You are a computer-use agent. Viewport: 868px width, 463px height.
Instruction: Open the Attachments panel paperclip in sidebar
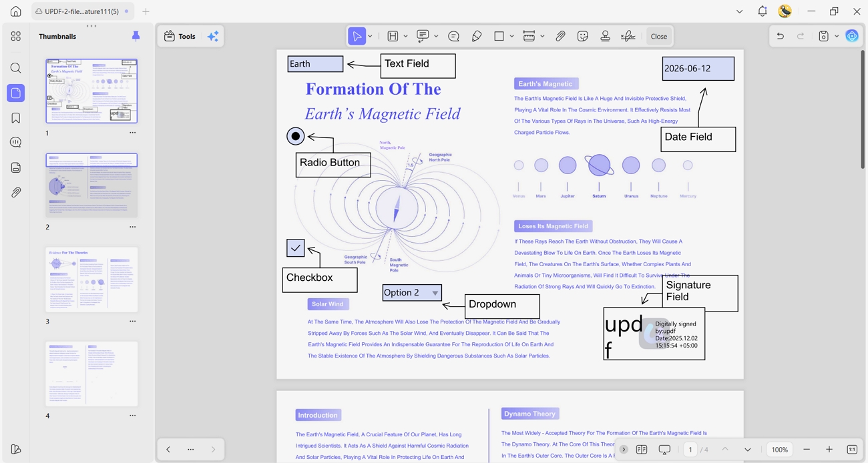tap(16, 192)
